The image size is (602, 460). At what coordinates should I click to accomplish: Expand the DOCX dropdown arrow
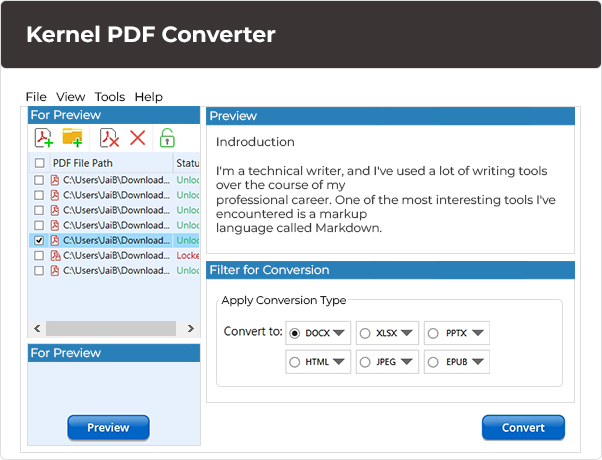[339, 333]
